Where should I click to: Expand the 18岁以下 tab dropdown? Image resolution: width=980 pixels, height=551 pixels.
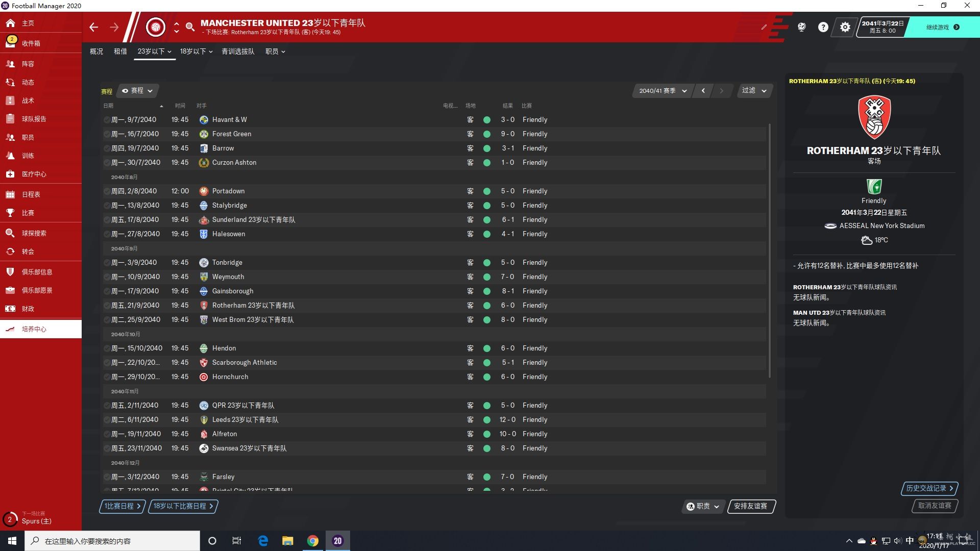[x=196, y=52]
